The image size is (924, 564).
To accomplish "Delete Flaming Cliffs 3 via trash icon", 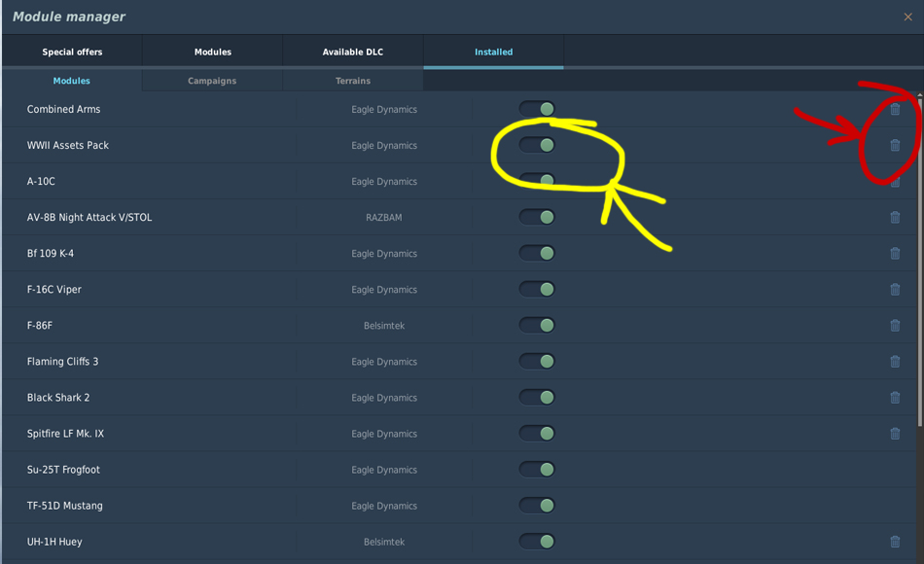I will point(895,362).
